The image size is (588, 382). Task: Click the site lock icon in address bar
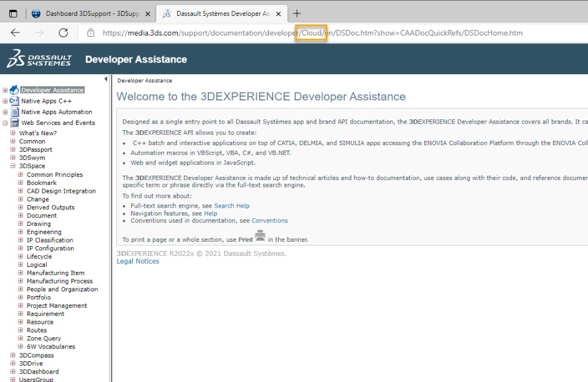click(91, 32)
